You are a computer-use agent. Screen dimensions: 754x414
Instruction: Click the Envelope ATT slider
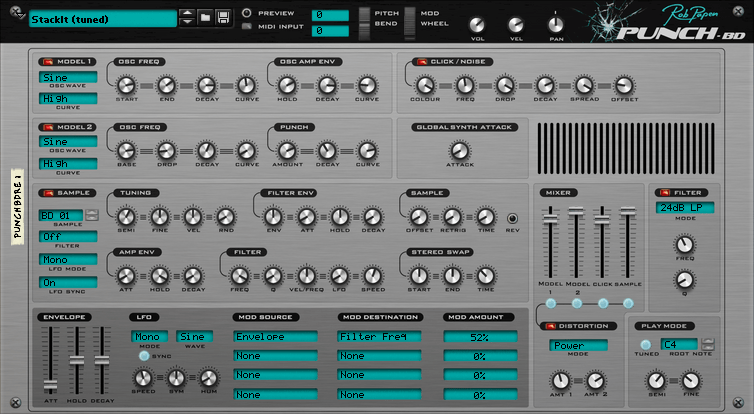point(50,385)
